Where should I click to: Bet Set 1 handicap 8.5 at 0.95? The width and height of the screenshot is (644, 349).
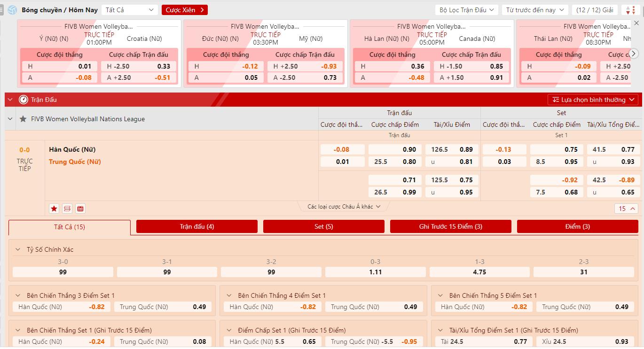tap(557, 162)
